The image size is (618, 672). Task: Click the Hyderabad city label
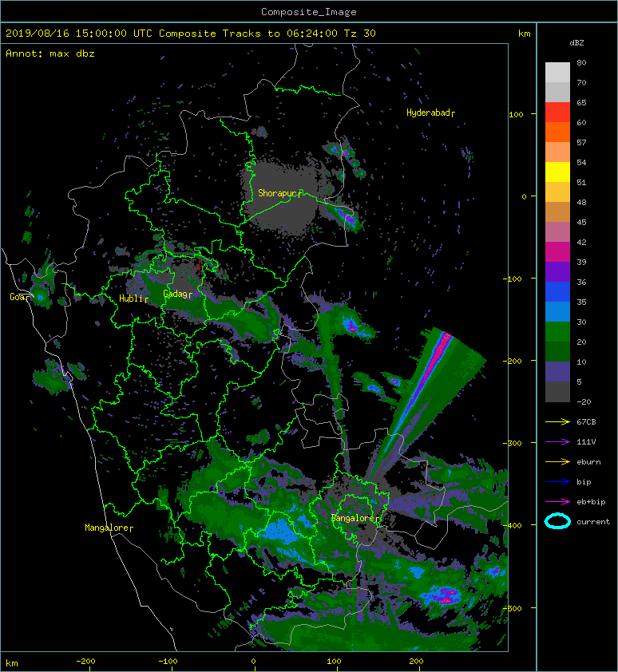pyautogui.click(x=430, y=113)
